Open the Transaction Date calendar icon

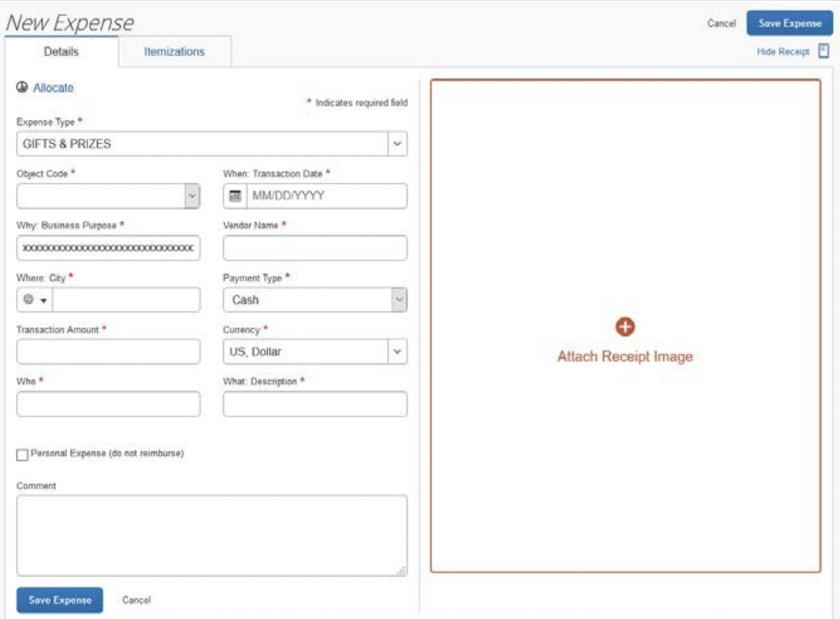(x=234, y=196)
